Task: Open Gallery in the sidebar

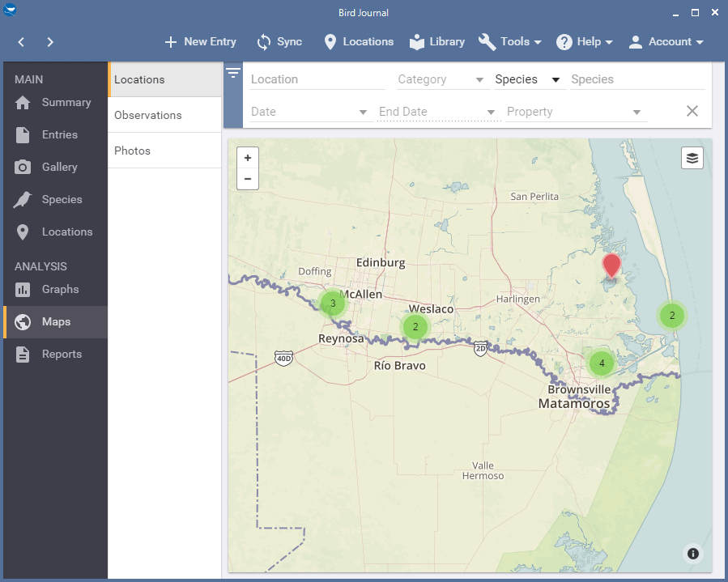Action: (x=55, y=167)
